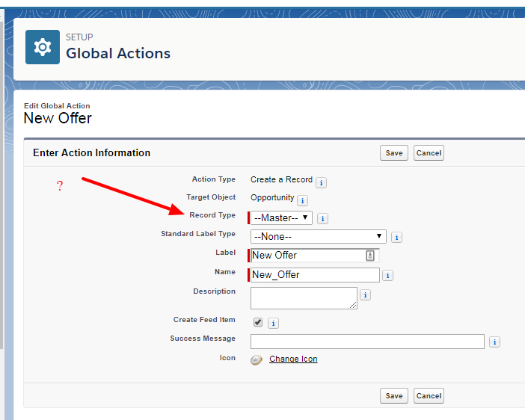Focus the Success Message text field
Image resolution: width=525 pixels, height=420 pixels.
coord(367,342)
